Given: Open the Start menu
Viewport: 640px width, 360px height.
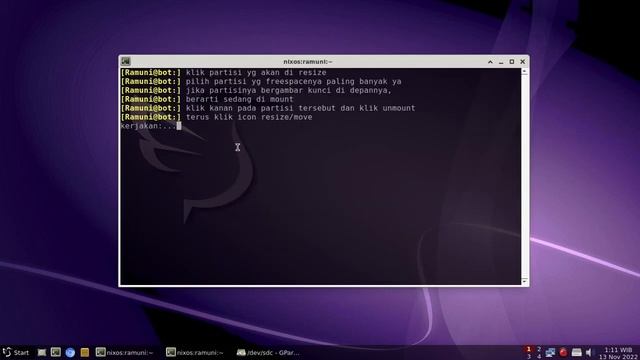Looking at the screenshot, I should pyautogui.click(x=16, y=352).
